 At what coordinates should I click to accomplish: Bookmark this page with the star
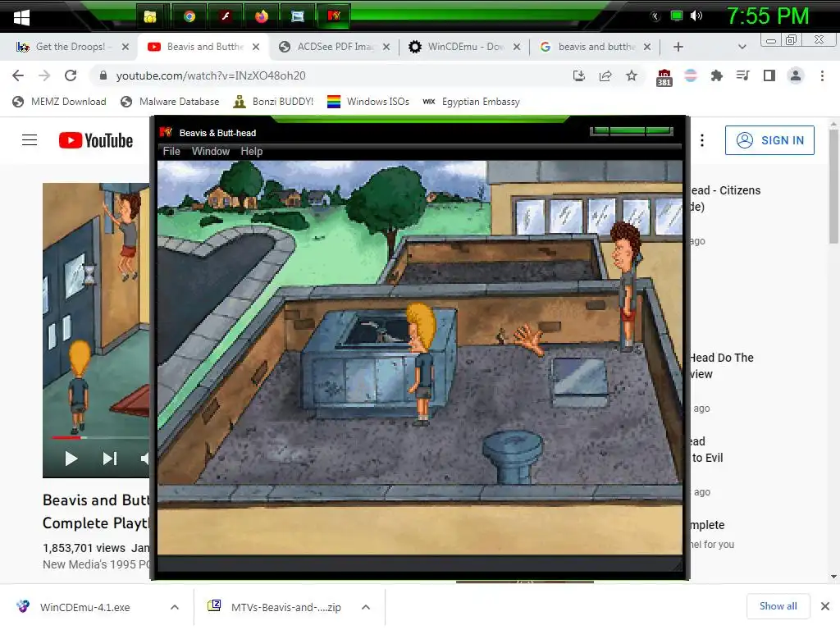point(632,75)
